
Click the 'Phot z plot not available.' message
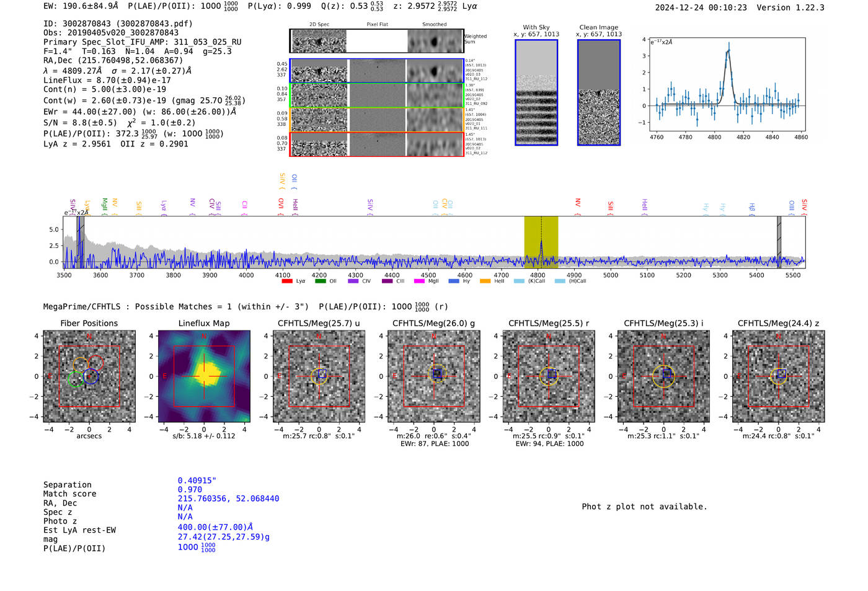coord(644,507)
